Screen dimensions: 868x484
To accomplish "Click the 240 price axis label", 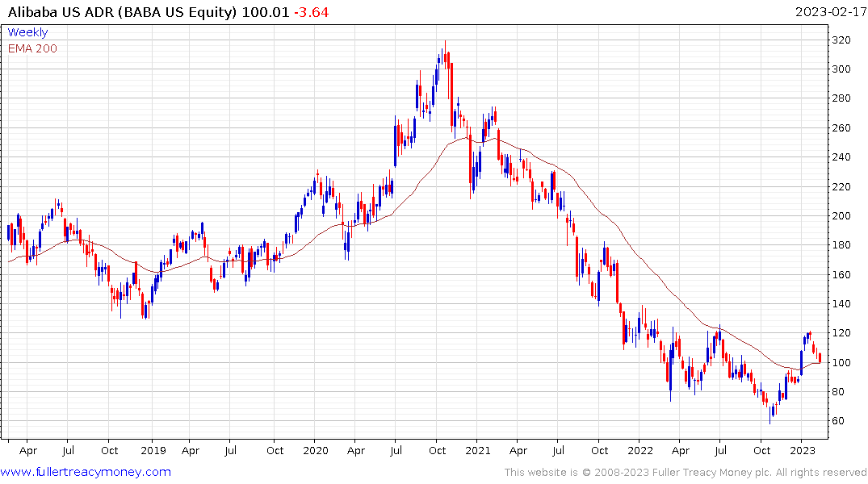I will [x=841, y=157].
